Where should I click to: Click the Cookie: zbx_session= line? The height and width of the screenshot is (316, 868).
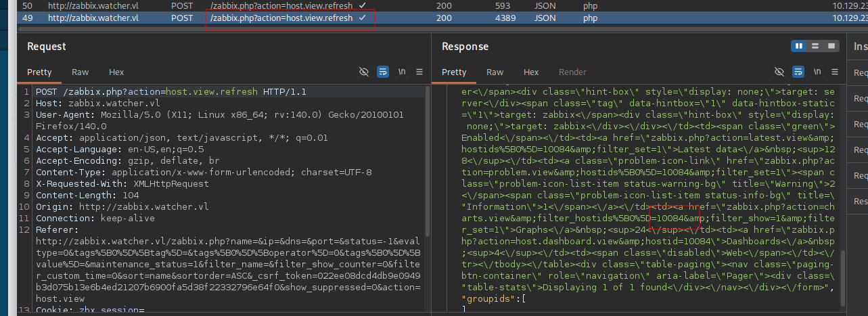(x=90, y=310)
